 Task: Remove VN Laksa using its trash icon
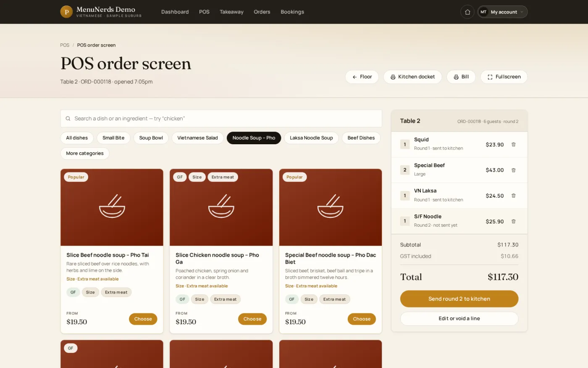pyautogui.click(x=513, y=196)
